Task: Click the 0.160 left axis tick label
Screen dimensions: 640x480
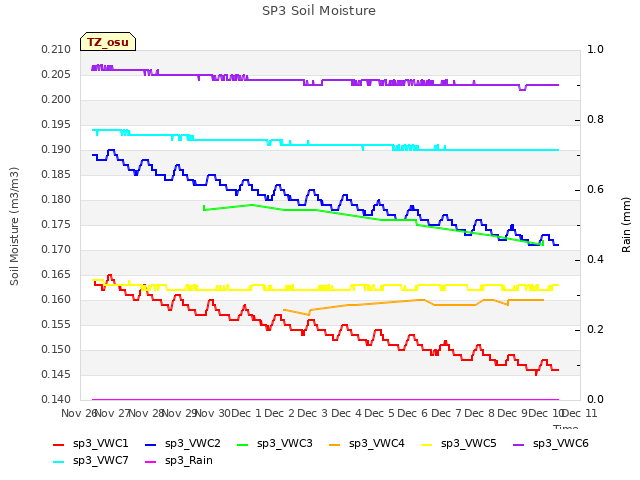Action: 56,300
